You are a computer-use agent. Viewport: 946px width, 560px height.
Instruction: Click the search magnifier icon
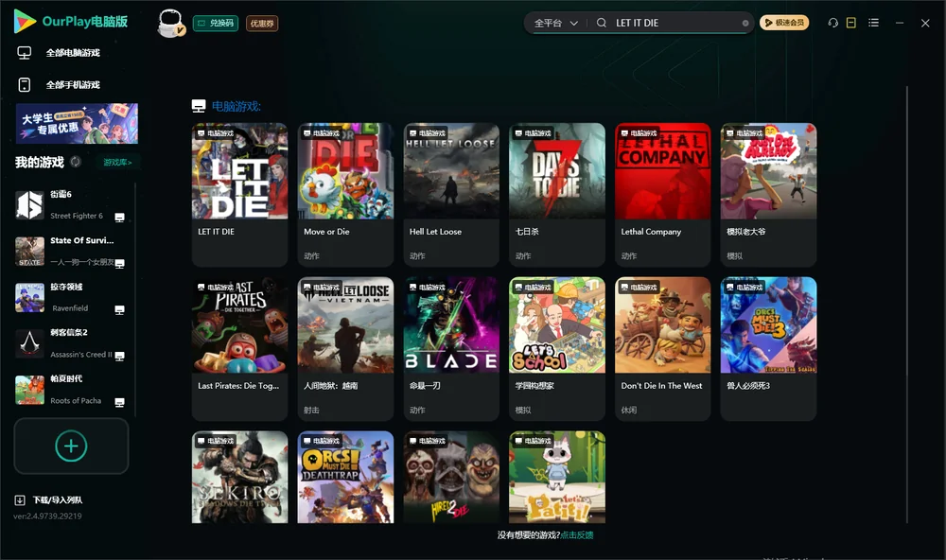tap(601, 23)
